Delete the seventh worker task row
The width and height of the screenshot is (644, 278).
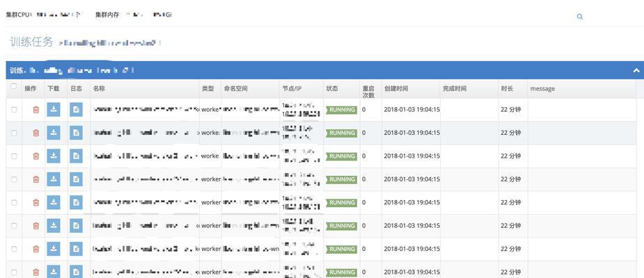36,249
